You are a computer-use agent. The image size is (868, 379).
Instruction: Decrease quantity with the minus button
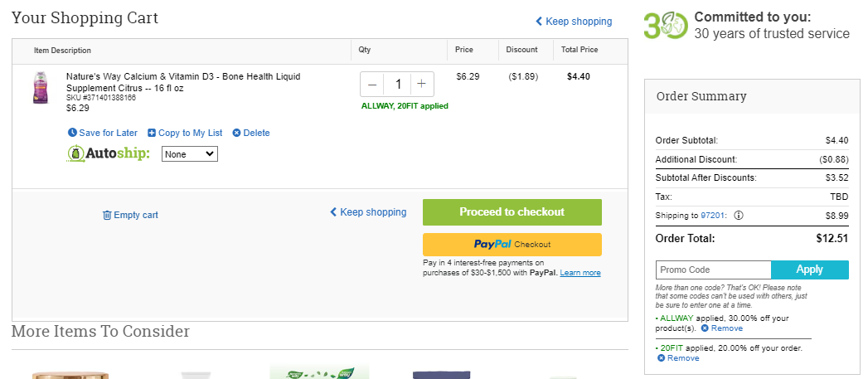(372, 85)
